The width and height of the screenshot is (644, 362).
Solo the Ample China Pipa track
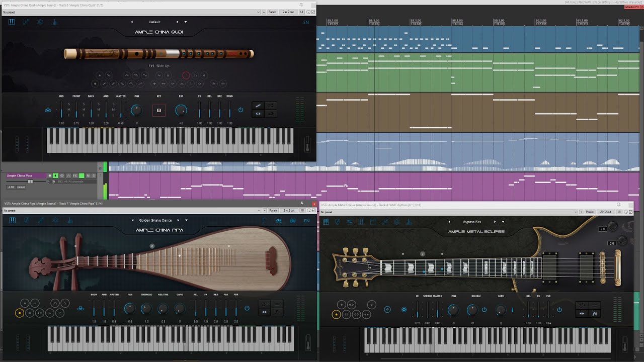pyautogui.click(x=94, y=175)
